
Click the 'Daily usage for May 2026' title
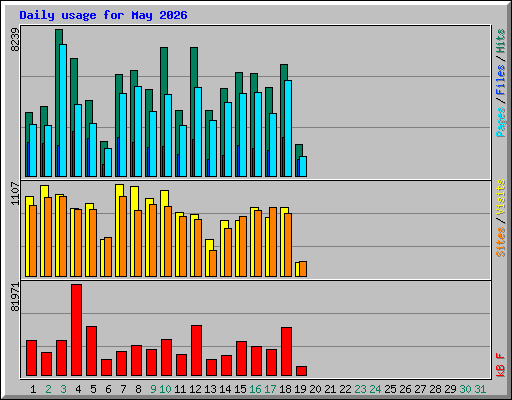point(103,15)
